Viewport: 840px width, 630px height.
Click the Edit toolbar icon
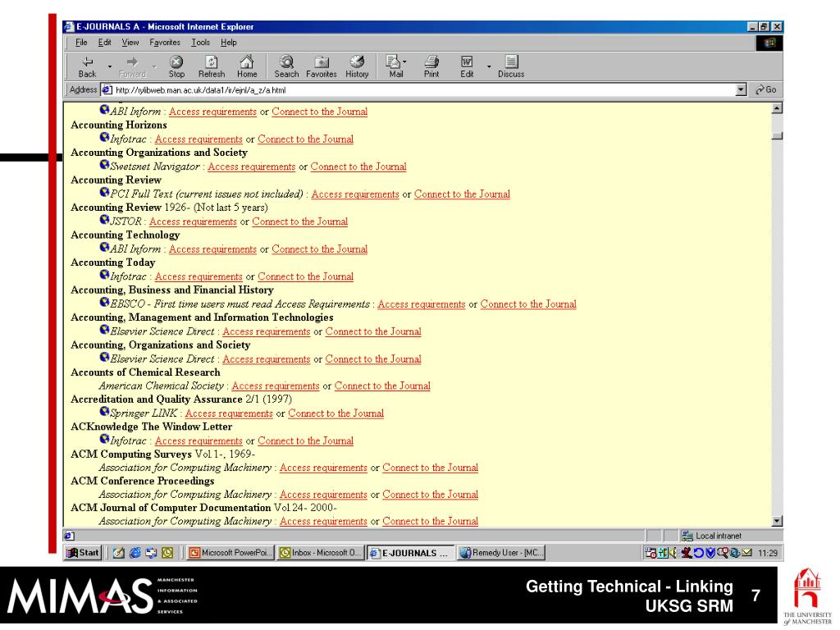tap(467, 66)
